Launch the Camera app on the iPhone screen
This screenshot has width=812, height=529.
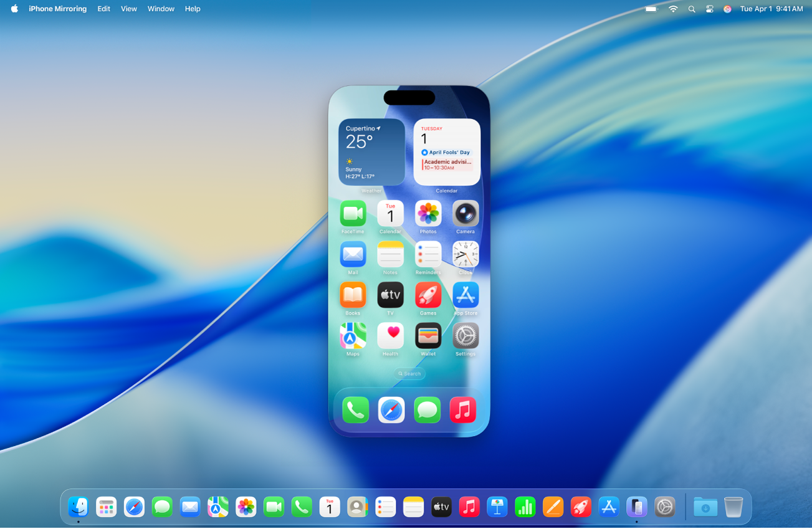click(x=465, y=214)
